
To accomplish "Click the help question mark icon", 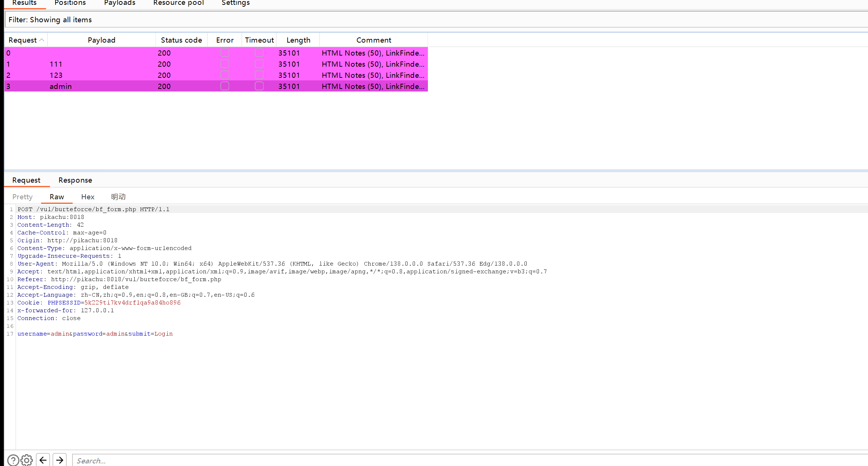I will 13,460.
